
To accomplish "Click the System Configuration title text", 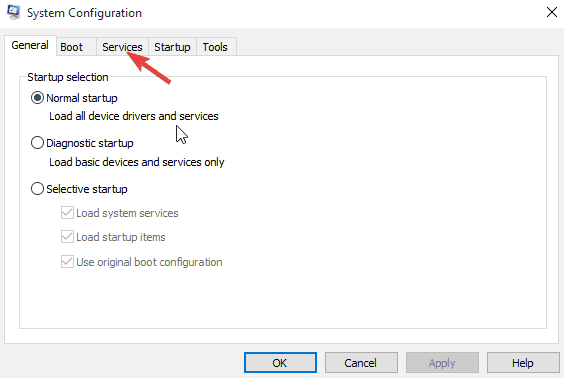I will (x=85, y=13).
